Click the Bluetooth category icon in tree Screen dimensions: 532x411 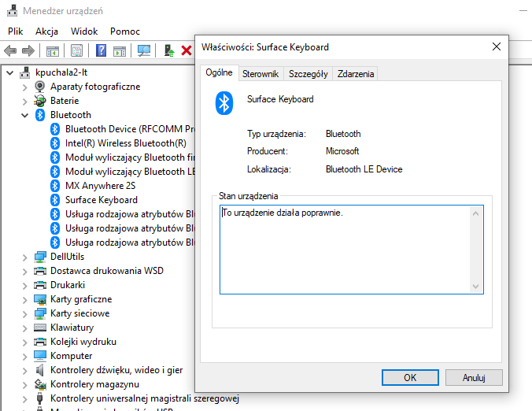coord(40,115)
